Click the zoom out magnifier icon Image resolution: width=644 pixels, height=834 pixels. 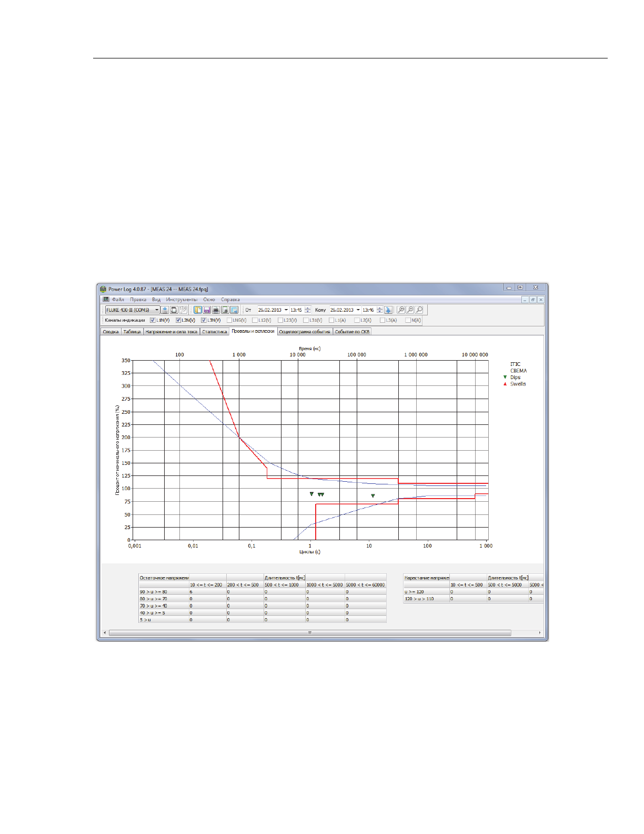410,310
